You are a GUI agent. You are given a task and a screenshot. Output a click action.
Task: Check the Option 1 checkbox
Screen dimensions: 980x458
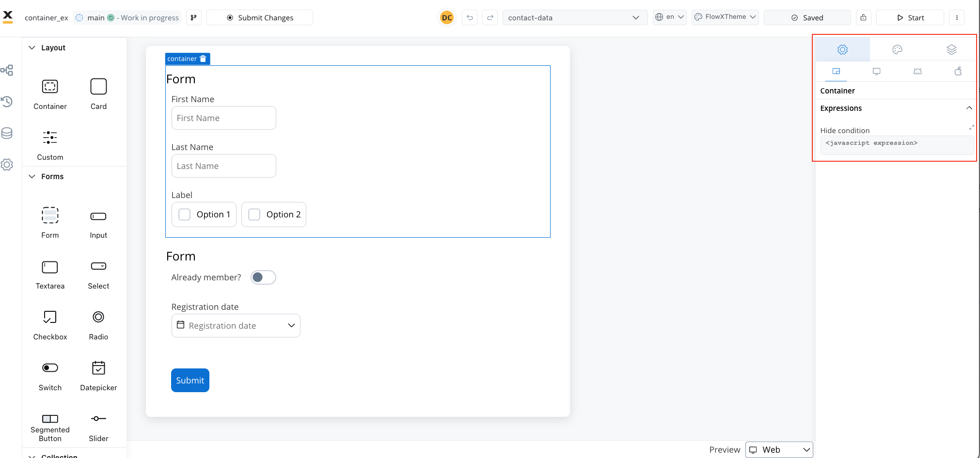click(x=185, y=214)
